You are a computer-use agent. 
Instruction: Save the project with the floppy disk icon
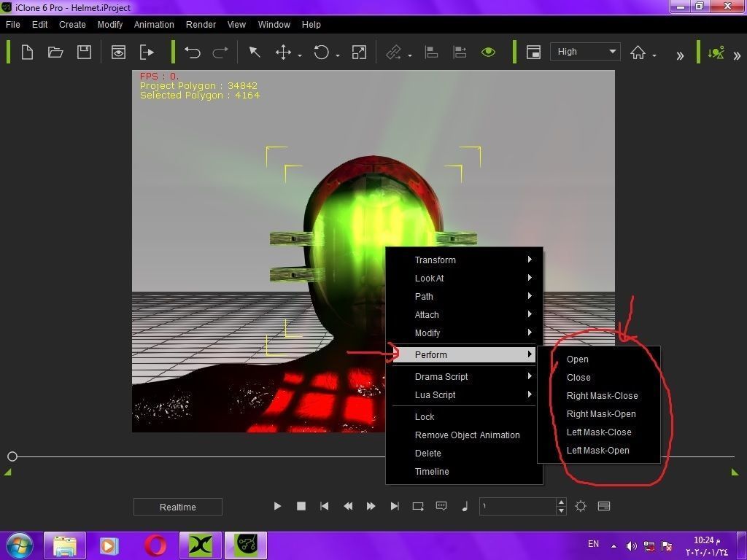coord(84,52)
